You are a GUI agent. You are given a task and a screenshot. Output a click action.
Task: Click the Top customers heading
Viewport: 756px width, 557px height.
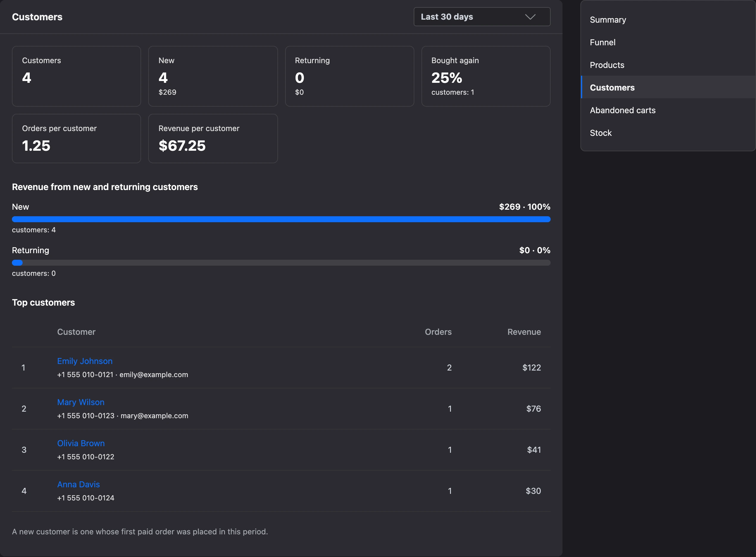(x=43, y=303)
